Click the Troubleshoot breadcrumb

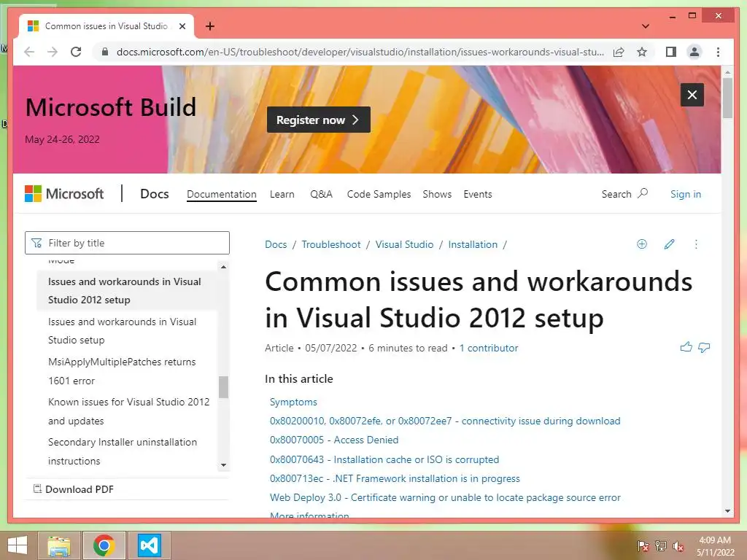(331, 244)
